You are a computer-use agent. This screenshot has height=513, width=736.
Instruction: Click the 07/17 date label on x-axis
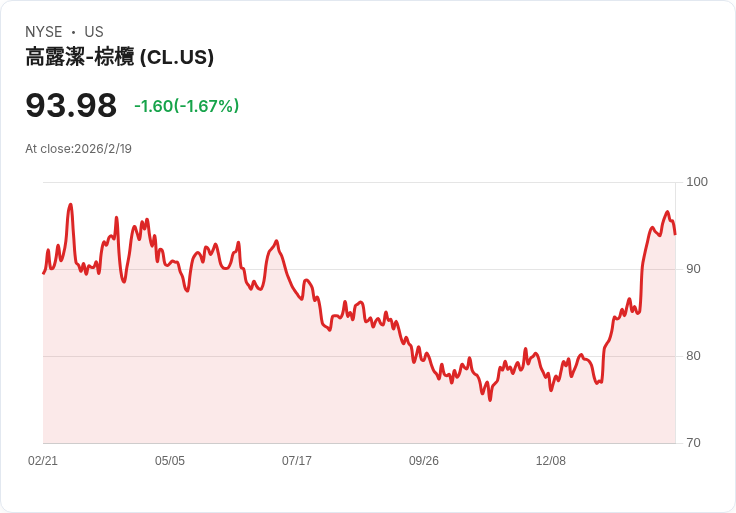[297, 461]
